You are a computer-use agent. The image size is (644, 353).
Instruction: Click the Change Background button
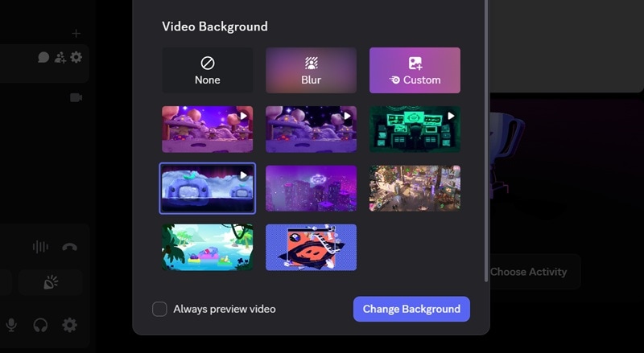click(411, 309)
